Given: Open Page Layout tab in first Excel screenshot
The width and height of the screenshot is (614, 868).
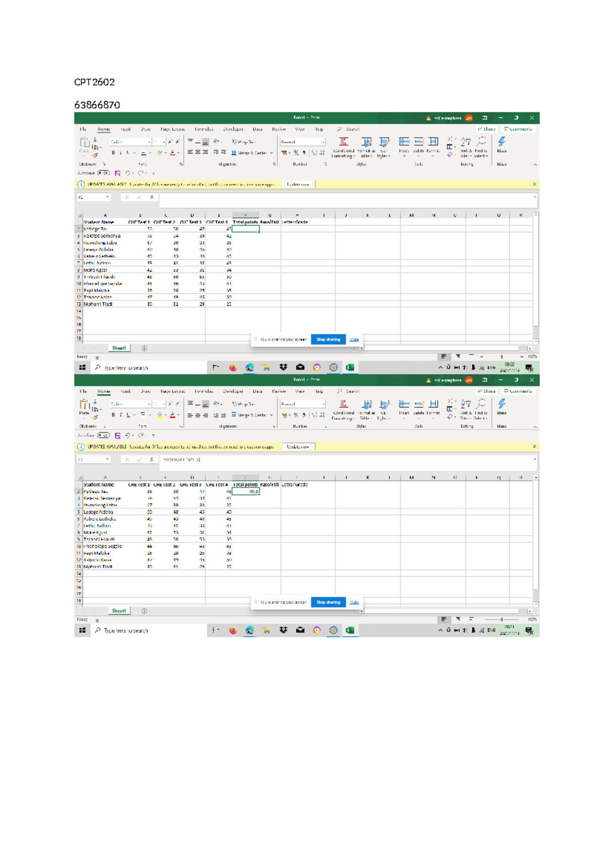Looking at the screenshot, I should [172, 129].
